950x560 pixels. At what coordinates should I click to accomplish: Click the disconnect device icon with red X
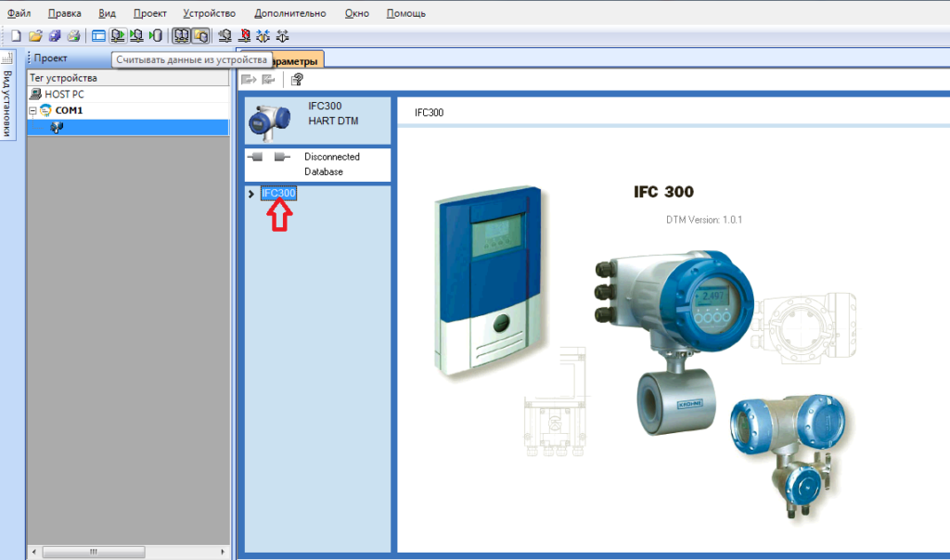(x=244, y=36)
